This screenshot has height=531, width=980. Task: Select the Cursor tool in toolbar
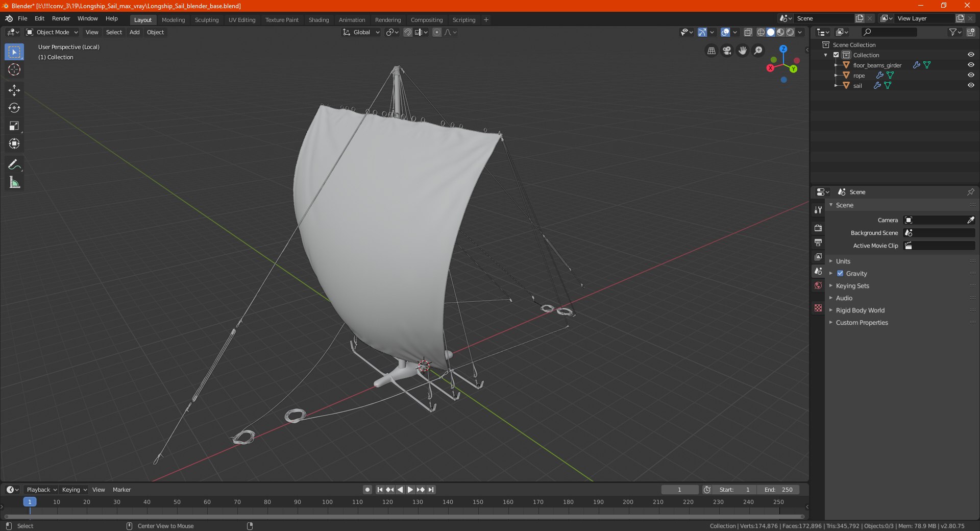(14, 70)
